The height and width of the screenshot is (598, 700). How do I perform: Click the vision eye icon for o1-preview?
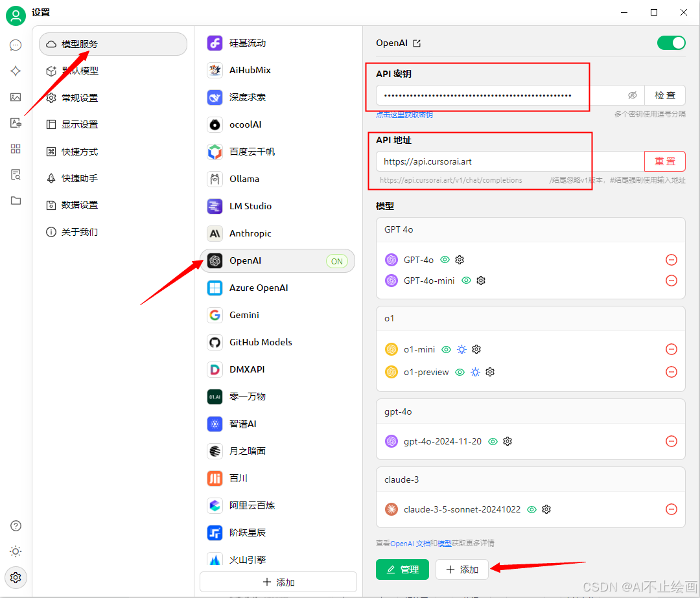click(x=460, y=372)
